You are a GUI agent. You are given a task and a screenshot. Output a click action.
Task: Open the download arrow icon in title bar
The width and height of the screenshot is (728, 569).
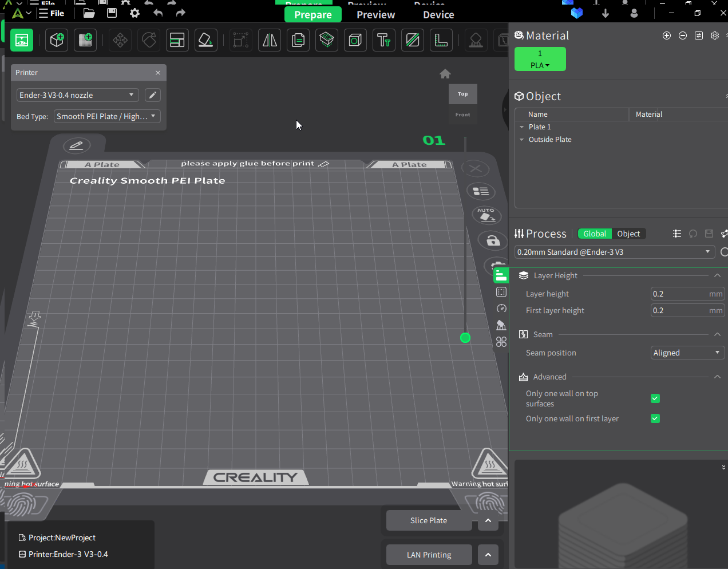pyautogui.click(x=606, y=13)
